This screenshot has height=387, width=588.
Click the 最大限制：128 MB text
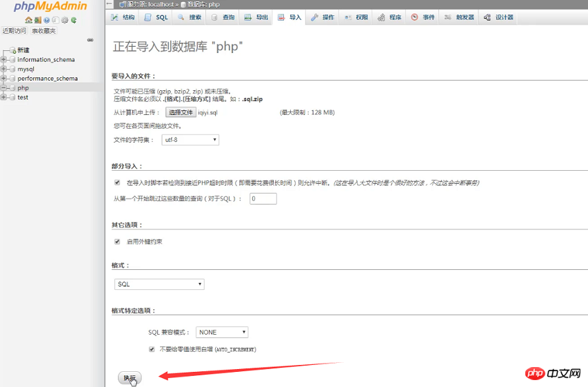pyautogui.click(x=307, y=112)
